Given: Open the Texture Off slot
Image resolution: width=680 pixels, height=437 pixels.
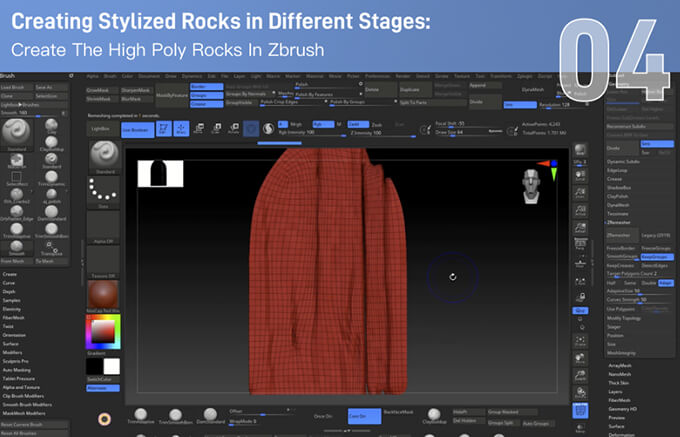Looking at the screenshot, I should coord(103,262).
